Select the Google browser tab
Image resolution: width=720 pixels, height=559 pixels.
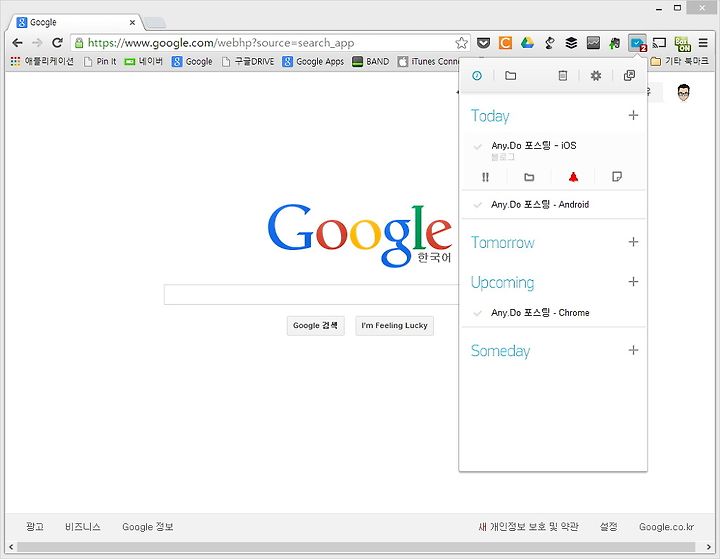[x=76, y=22]
